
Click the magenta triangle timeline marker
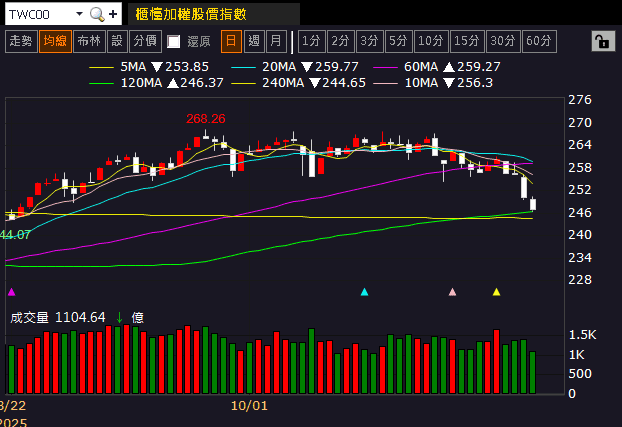point(12,292)
